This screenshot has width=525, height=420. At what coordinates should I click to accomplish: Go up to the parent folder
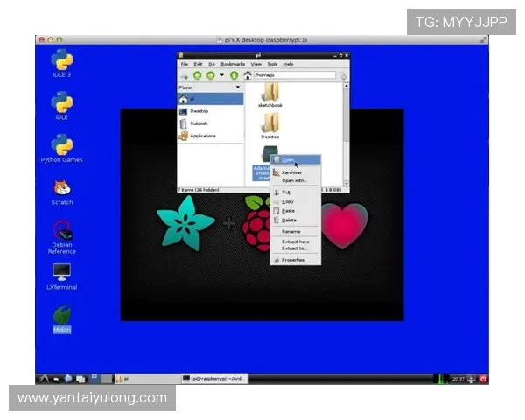234,76
